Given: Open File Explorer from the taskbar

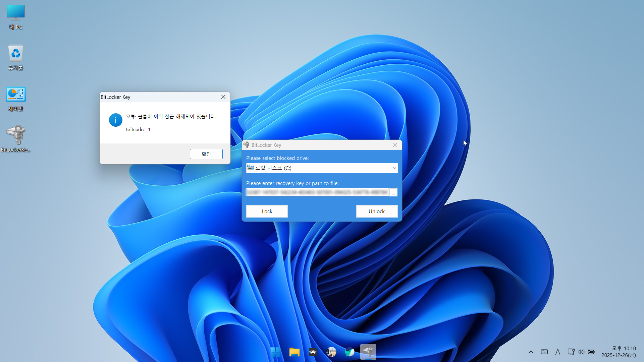Looking at the screenshot, I should (x=294, y=352).
